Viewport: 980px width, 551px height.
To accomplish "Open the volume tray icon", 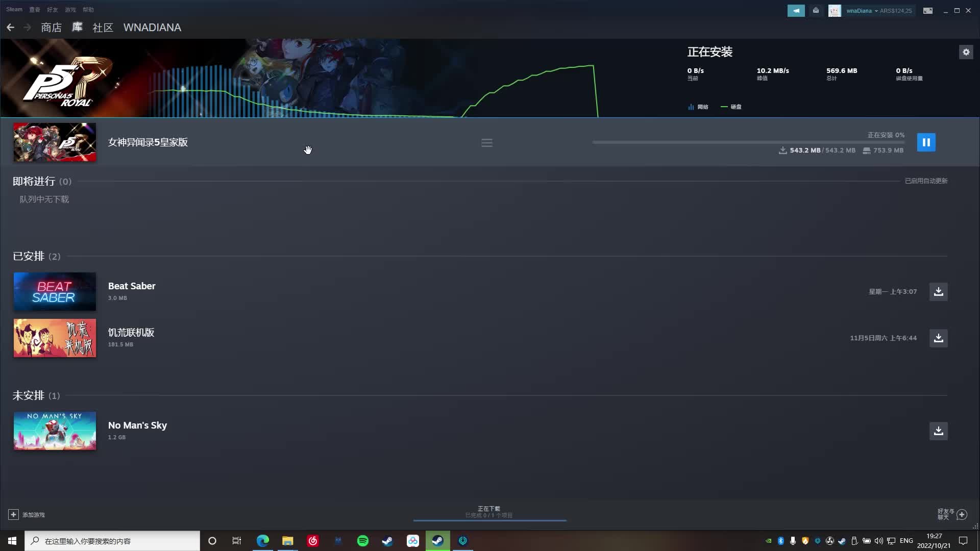I will 878,541.
